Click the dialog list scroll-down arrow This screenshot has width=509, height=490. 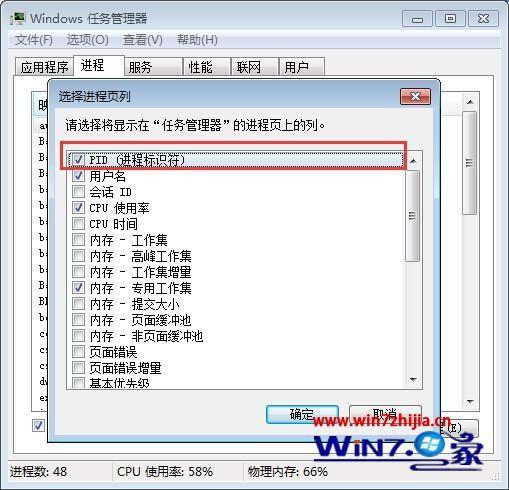(x=413, y=379)
